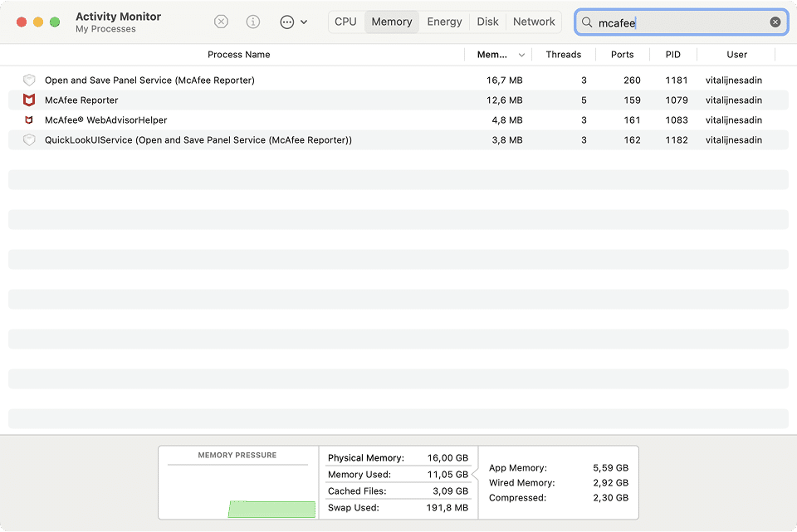Click the 16,7 MB memory value
The width and height of the screenshot is (797, 532).
504,81
